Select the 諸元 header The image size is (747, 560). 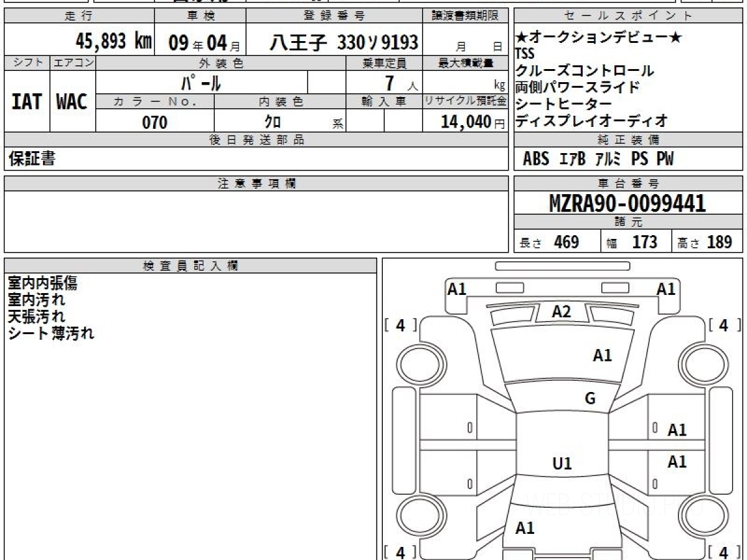click(628, 222)
